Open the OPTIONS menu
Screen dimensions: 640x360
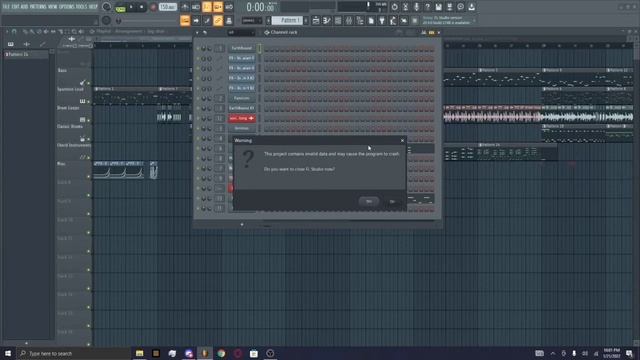click(x=67, y=7)
